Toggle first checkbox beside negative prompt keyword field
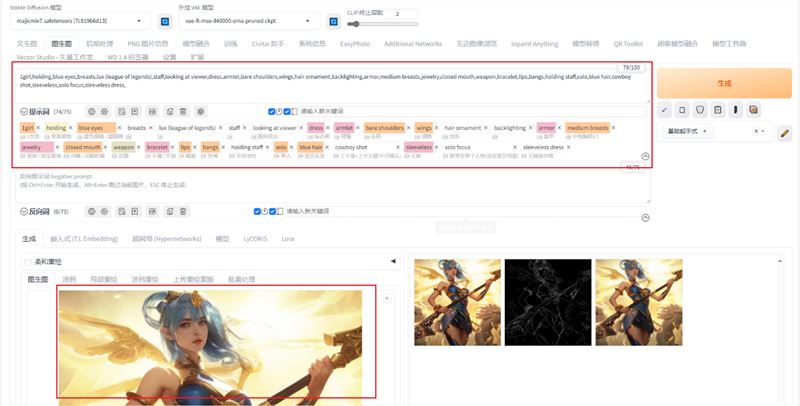This screenshot has height=406, width=800. pyautogui.click(x=257, y=211)
